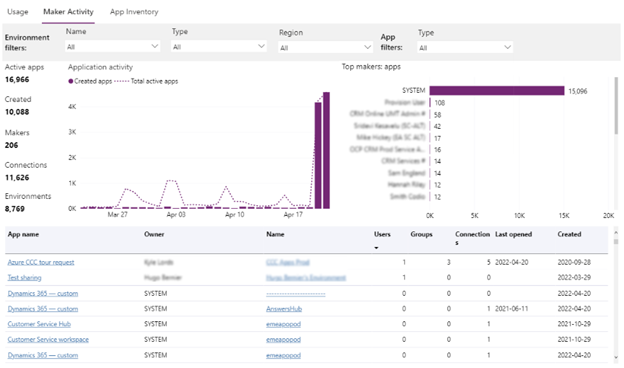Open the Test sharing app link
Image resolution: width=624 pixels, height=368 pixels.
coord(24,278)
